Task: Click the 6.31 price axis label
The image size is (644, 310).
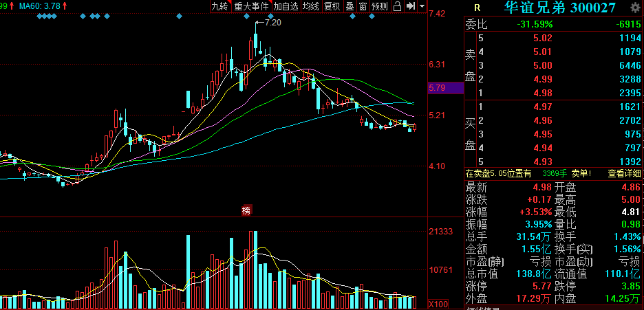Action: click(x=437, y=65)
